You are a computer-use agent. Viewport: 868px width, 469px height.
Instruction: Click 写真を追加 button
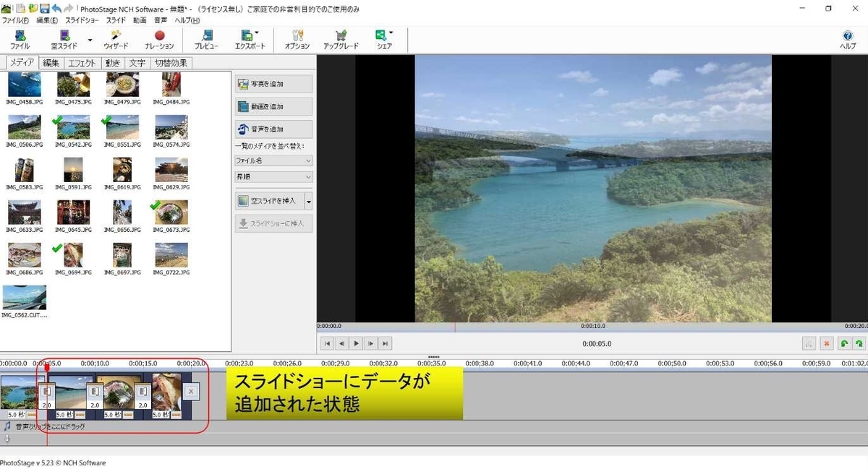(x=273, y=84)
